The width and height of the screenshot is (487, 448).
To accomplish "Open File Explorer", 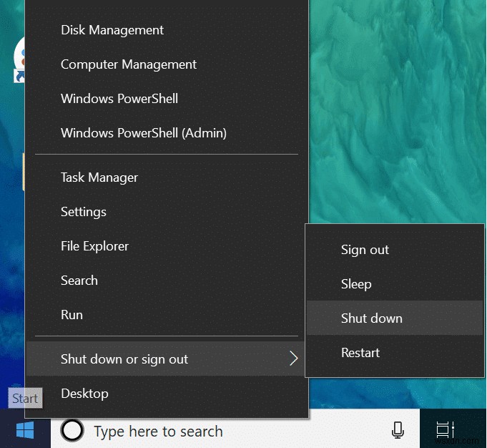I will click(95, 246).
